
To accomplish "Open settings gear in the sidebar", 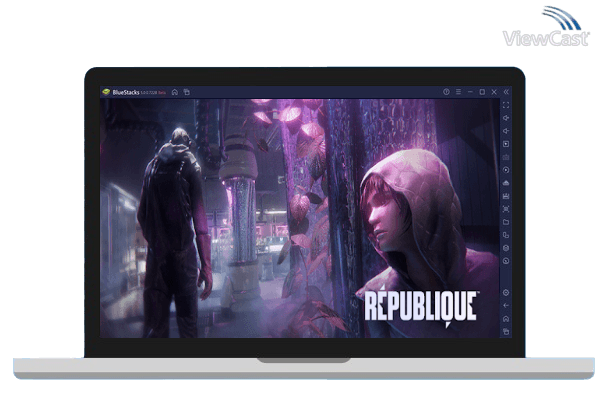I will (506, 293).
